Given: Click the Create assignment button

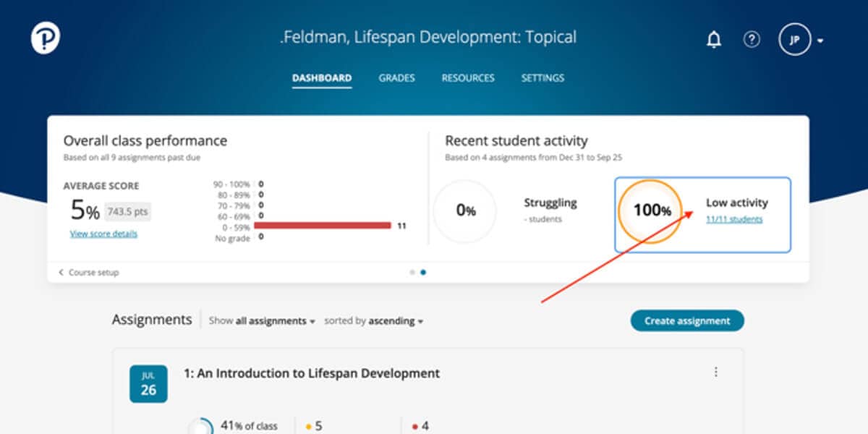Looking at the screenshot, I should [686, 320].
